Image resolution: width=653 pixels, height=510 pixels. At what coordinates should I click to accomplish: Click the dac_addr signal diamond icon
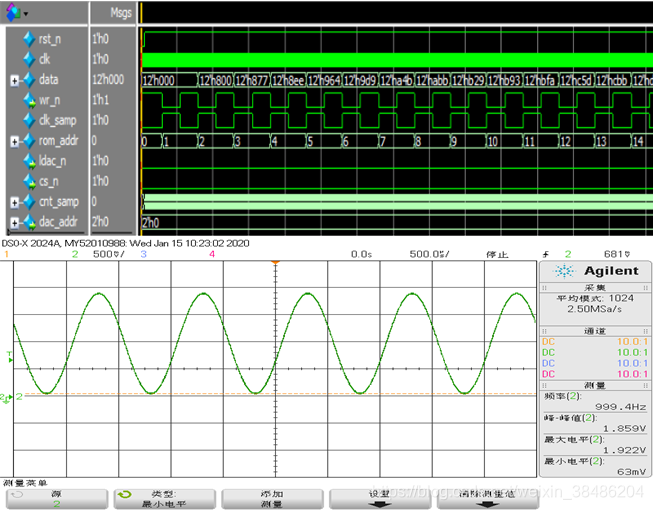pyautogui.click(x=29, y=222)
